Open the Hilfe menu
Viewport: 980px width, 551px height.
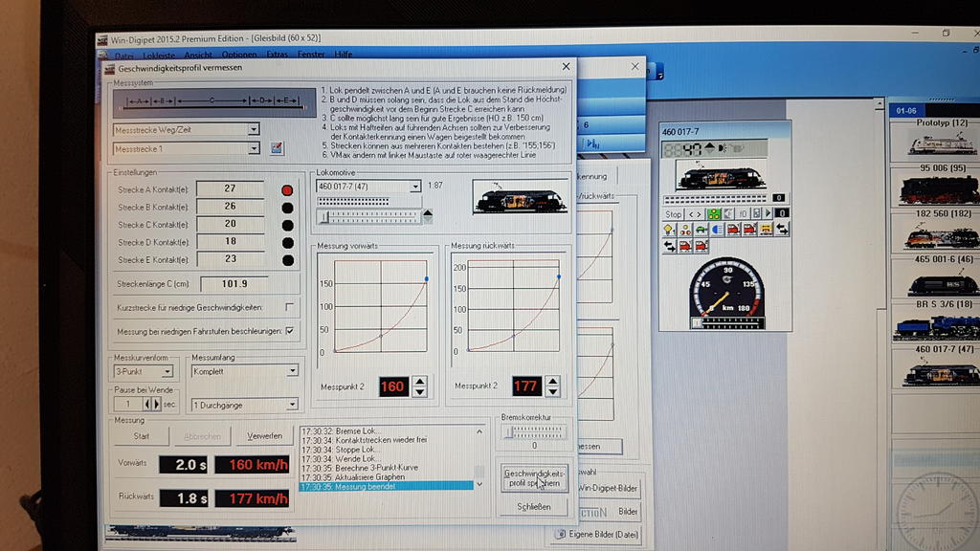(x=344, y=55)
